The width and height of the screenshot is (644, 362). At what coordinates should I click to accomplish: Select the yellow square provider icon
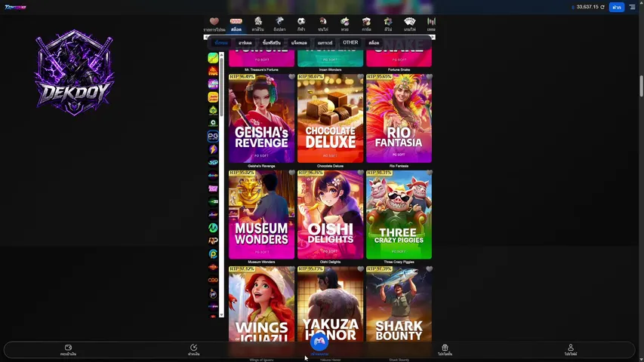[213, 97]
